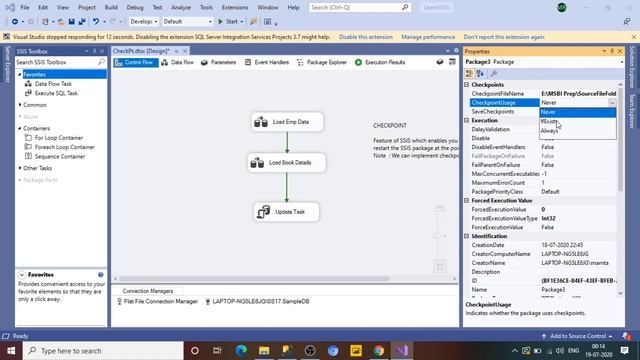Select Sequence Container item
The image size is (640, 360).
pos(60,156)
